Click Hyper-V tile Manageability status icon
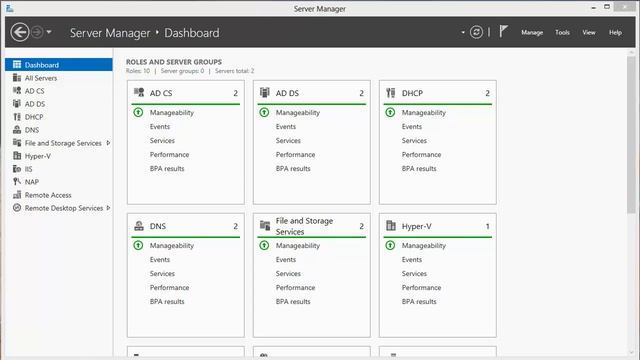Screen dimensions: 640x360 [x=390, y=245]
